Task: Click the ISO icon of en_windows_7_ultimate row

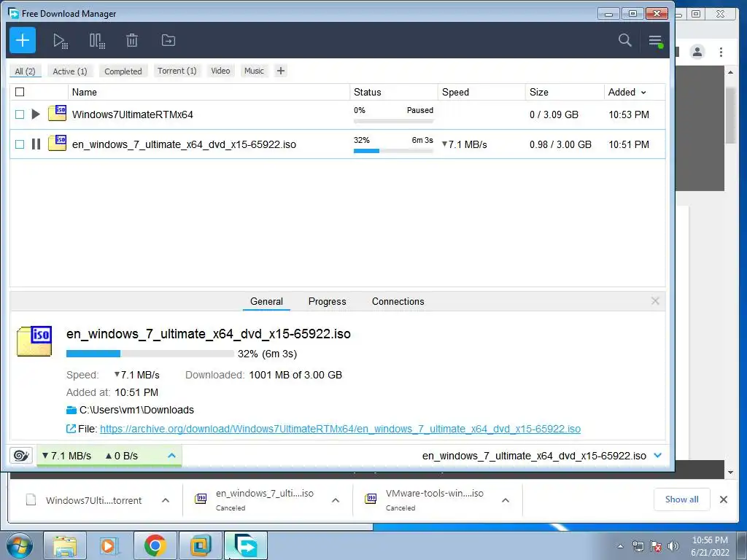Action: pyautogui.click(x=57, y=143)
